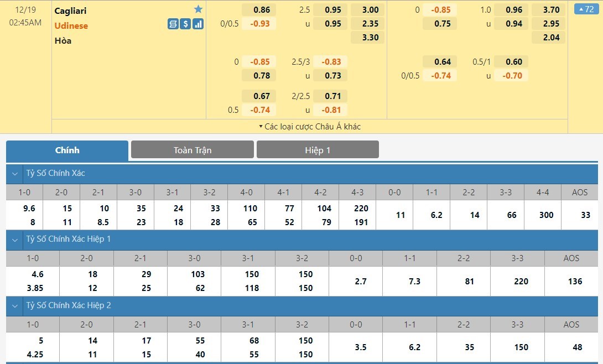Click the Udinese team name
603x364 pixels.
pyautogui.click(x=71, y=25)
